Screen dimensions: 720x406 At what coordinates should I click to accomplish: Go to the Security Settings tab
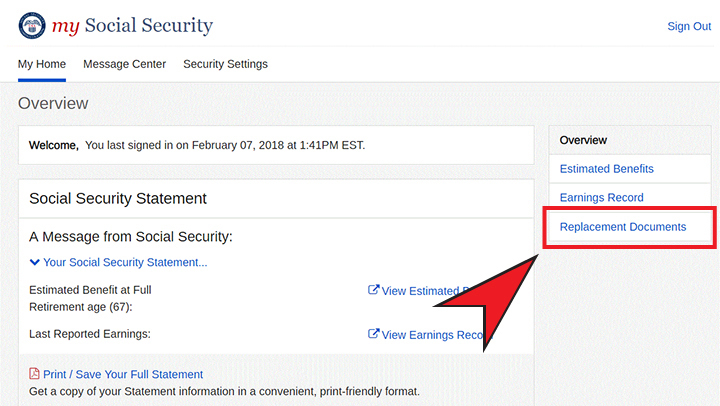[x=225, y=64]
